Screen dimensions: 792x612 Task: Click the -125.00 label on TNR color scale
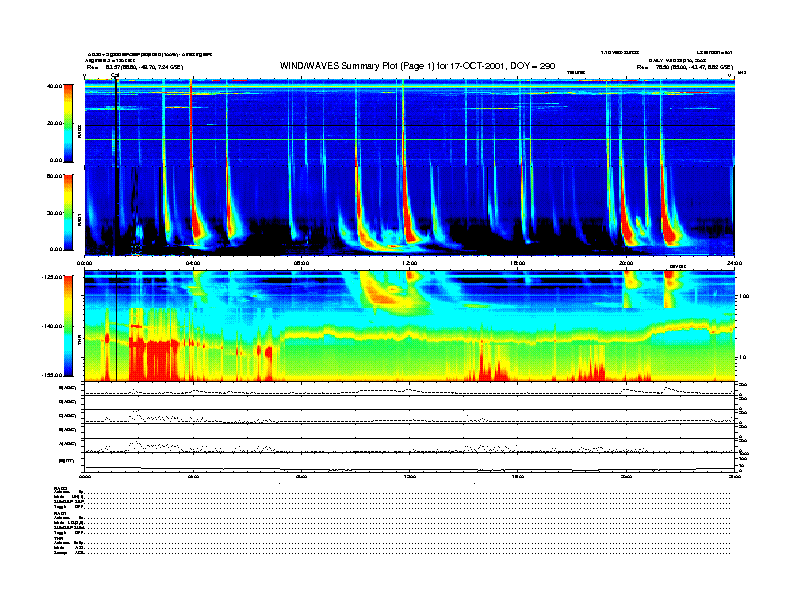point(52,277)
